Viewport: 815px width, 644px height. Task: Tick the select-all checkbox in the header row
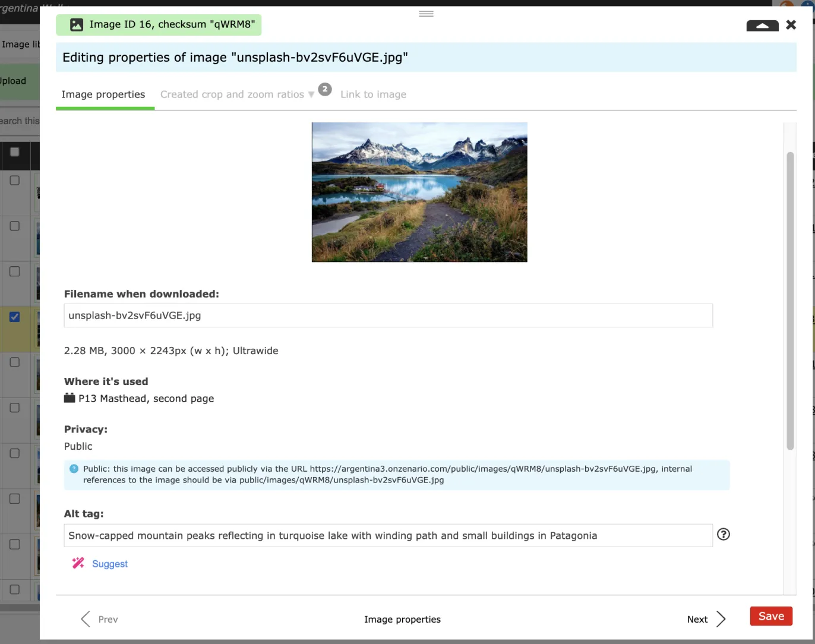15,152
